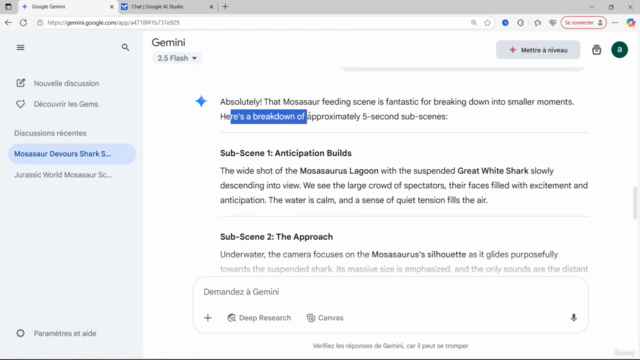640x360 pixels.
Task: Click the browser back arrow
Action: (8, 23)
